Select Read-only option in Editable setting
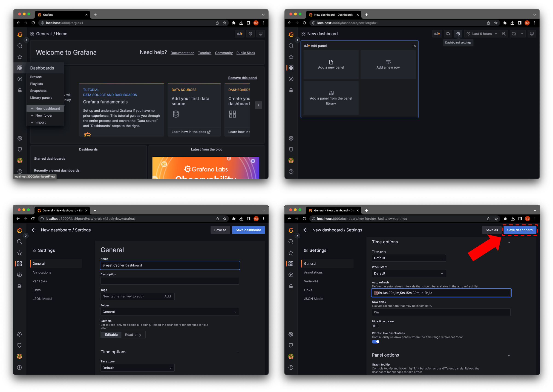This screenshot has width=553, height=392. point(133,334)
